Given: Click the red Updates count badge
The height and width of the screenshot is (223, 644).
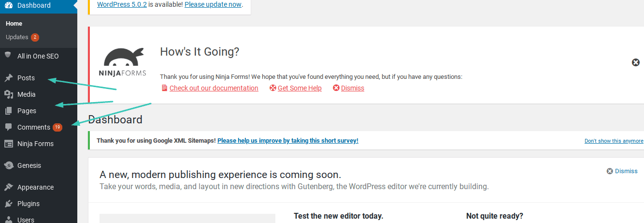Looking at the screenshot, I should click(35, 37).
